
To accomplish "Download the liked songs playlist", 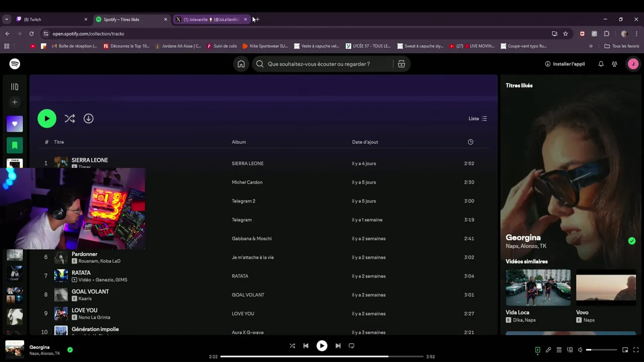I will click(89, 119).
